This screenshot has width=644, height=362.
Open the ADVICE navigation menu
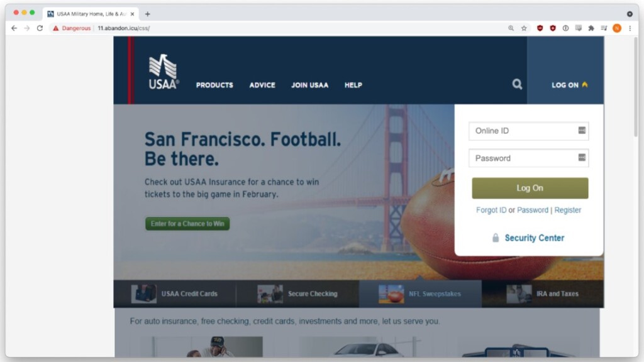click(x=262, y=85)
